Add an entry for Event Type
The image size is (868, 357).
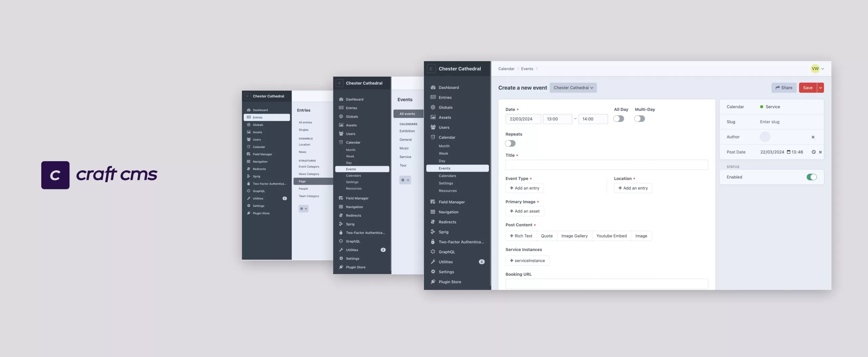[524, 188]
